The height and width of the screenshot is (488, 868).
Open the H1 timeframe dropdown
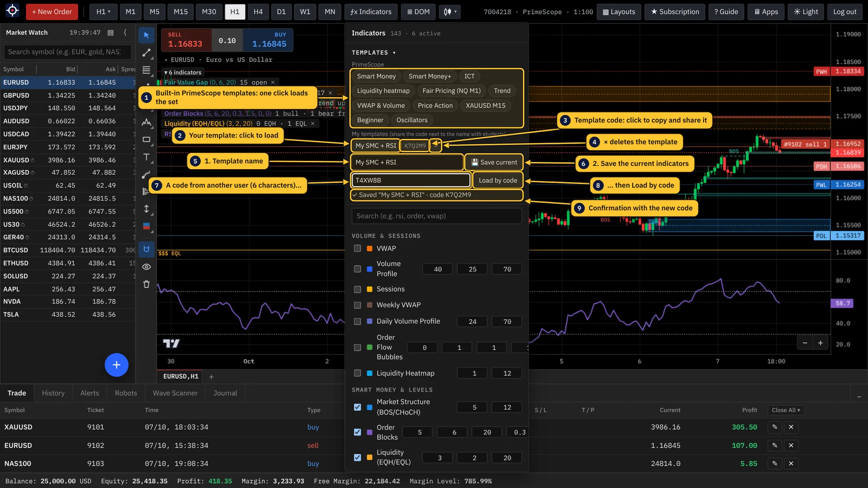coord(103,12)
